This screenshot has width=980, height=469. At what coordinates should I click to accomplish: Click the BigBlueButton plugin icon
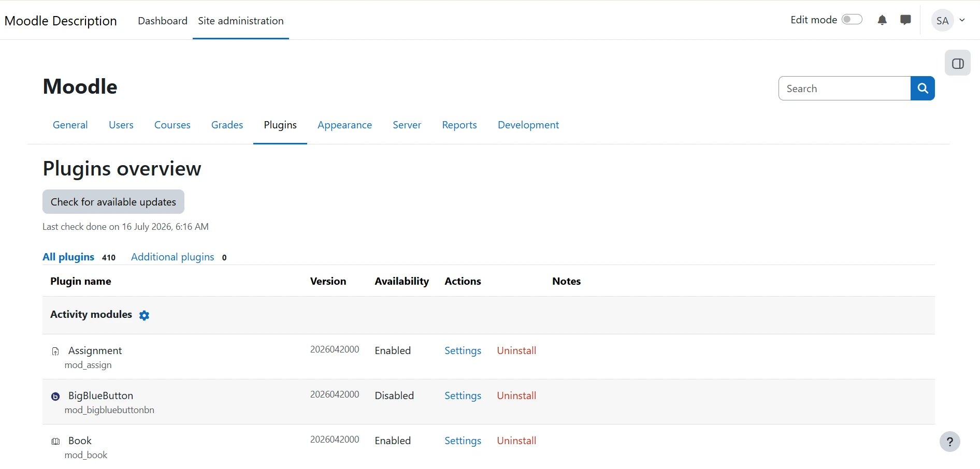[55, 397]
